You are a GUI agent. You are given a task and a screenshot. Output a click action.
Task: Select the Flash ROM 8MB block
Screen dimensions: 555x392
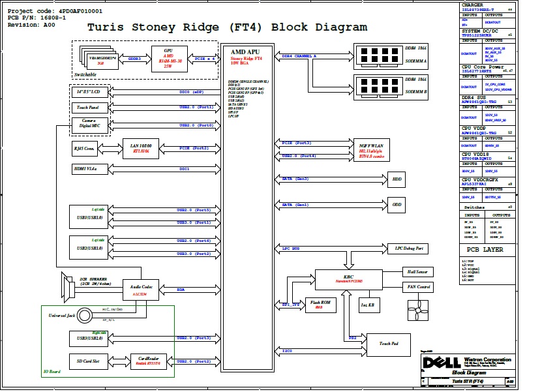click(x=321, y=305)
